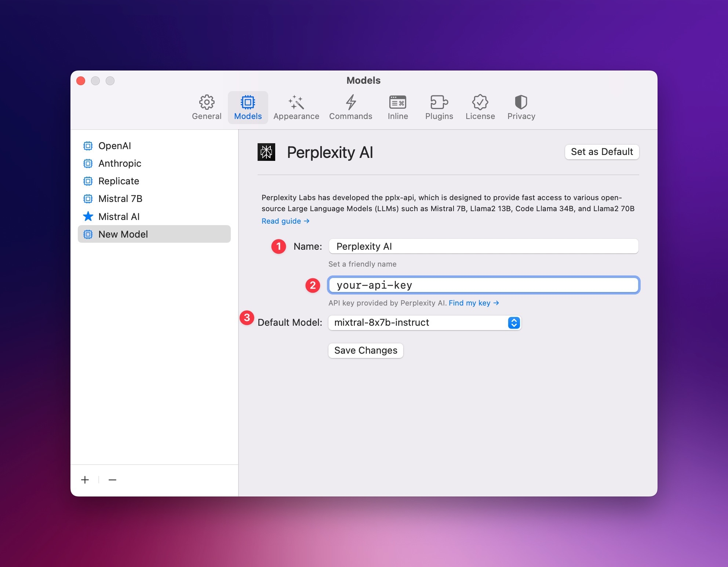Viewport: 728px width, 567px height.
Task: Add a new model with plus button
Action: pyautogui.click(x=85, y=480)
